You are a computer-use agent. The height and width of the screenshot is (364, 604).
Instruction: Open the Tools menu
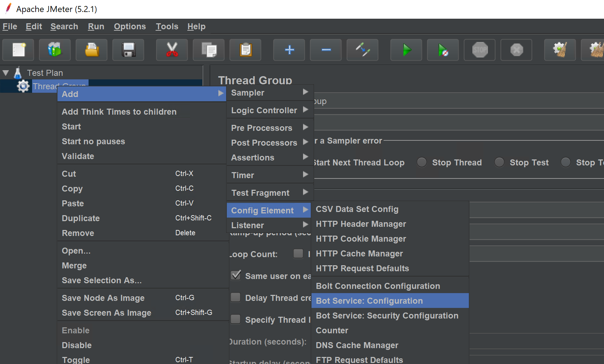coord(167,26)
